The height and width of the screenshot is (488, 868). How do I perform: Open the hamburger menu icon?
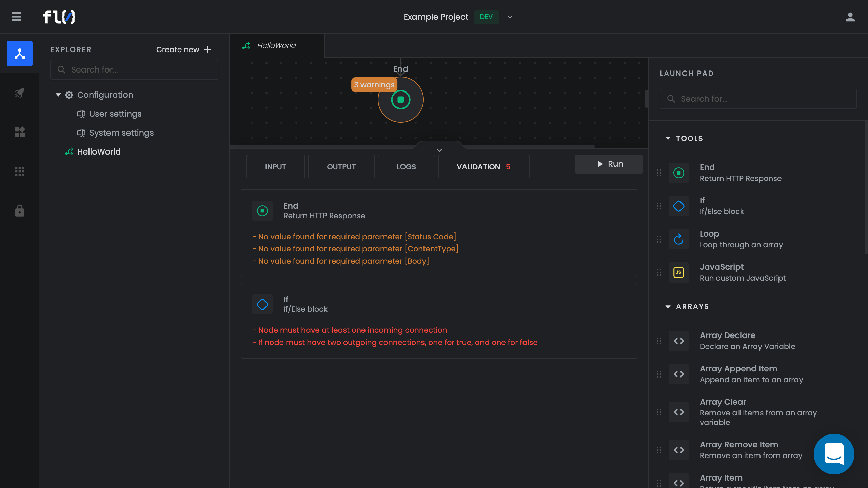coord(16,17)
